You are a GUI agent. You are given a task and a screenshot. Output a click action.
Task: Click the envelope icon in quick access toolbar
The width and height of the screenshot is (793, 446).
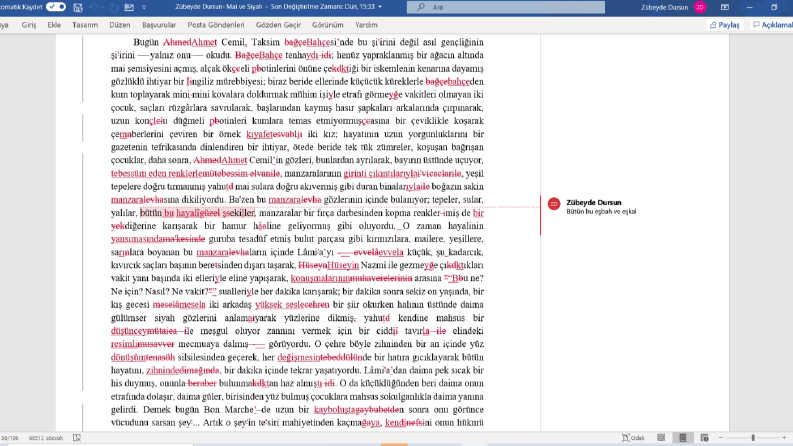coord(129,8)
